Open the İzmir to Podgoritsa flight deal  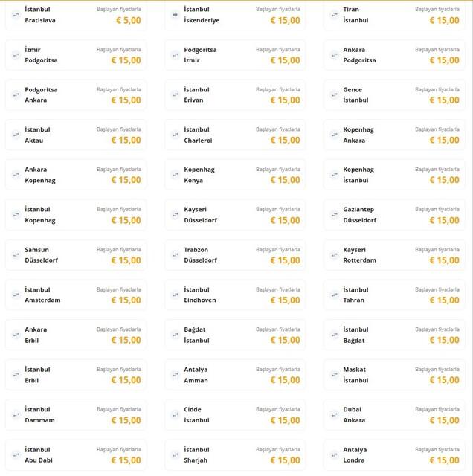75,54
